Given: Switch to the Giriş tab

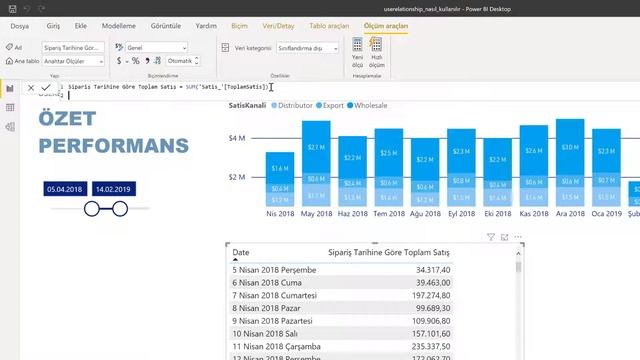Looking at the screenshot, I should pos(53,26).
